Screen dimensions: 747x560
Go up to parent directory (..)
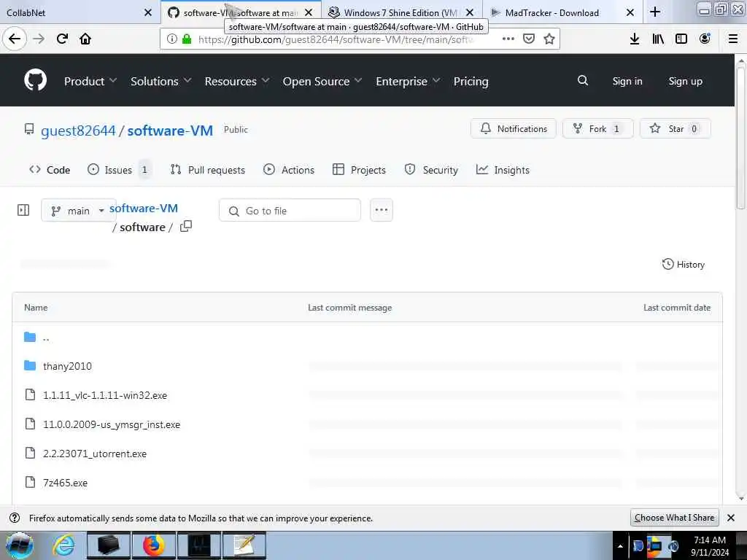point(46,337)
